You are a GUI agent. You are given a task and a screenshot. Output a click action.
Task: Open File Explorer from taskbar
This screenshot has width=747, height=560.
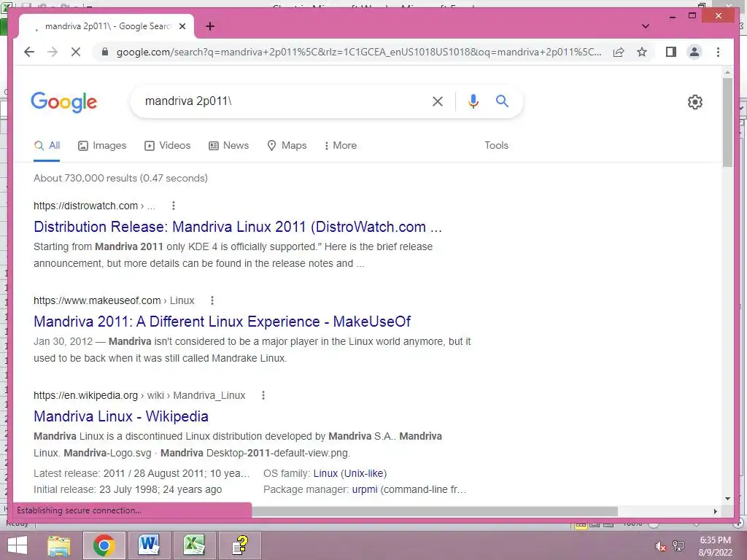[58, 545]
